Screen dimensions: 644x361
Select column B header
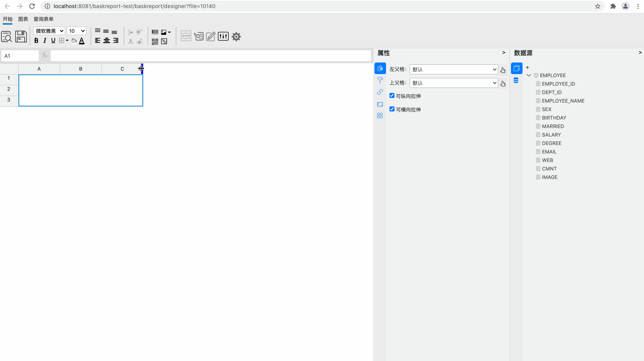(81, 69)
